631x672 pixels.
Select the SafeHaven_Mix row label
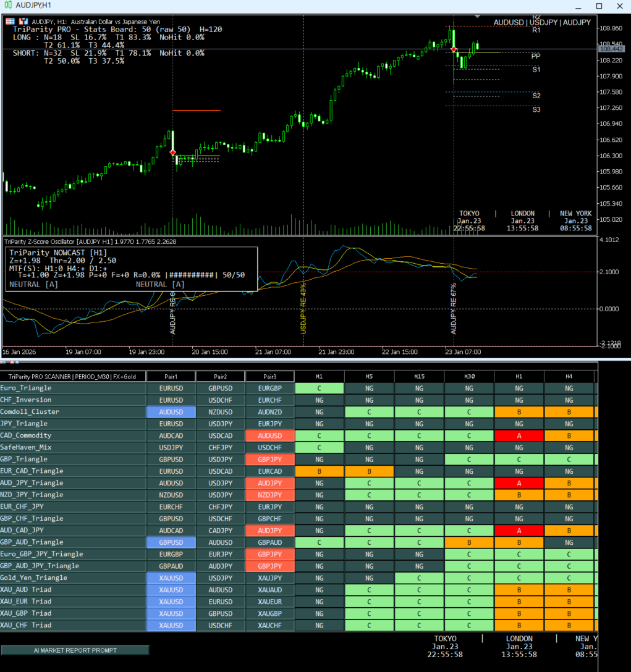[x=26, y=447]
